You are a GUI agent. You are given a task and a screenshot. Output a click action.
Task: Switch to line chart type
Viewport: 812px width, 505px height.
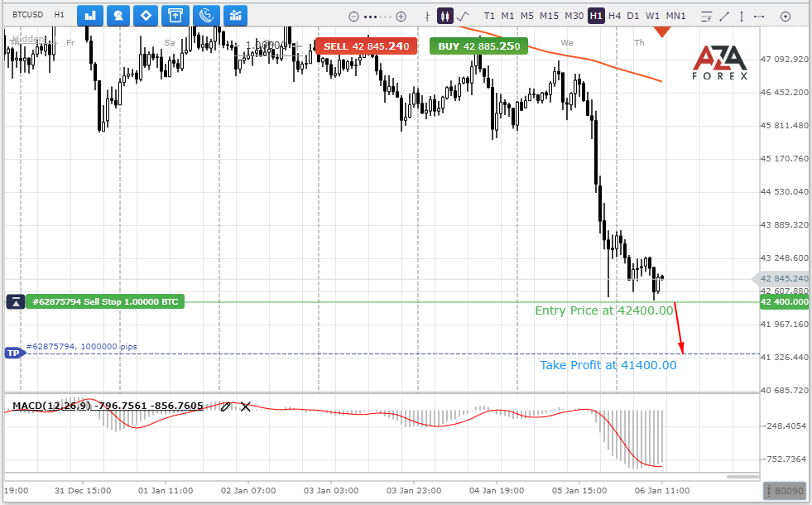463,17
